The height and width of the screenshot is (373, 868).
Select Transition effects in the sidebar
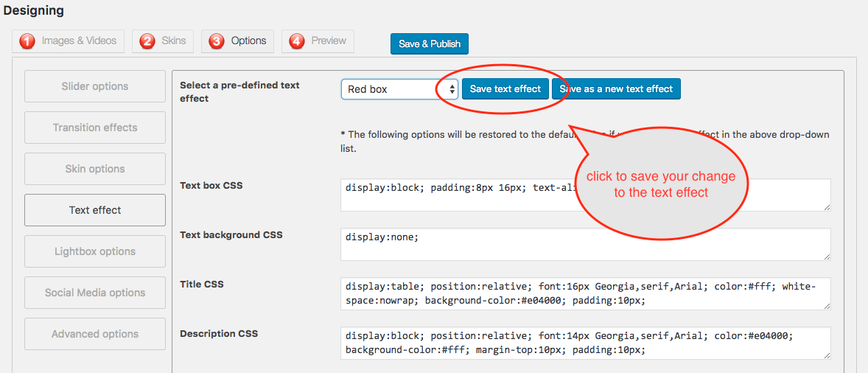[95, 128]
